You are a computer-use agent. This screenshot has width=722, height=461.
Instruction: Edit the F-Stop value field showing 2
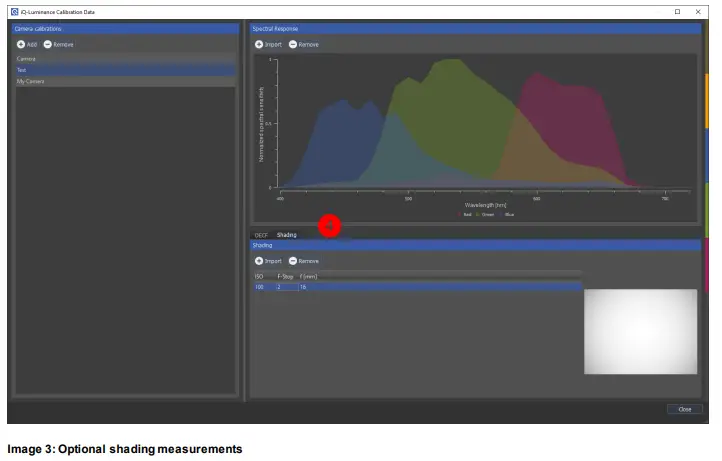(287, 287)
